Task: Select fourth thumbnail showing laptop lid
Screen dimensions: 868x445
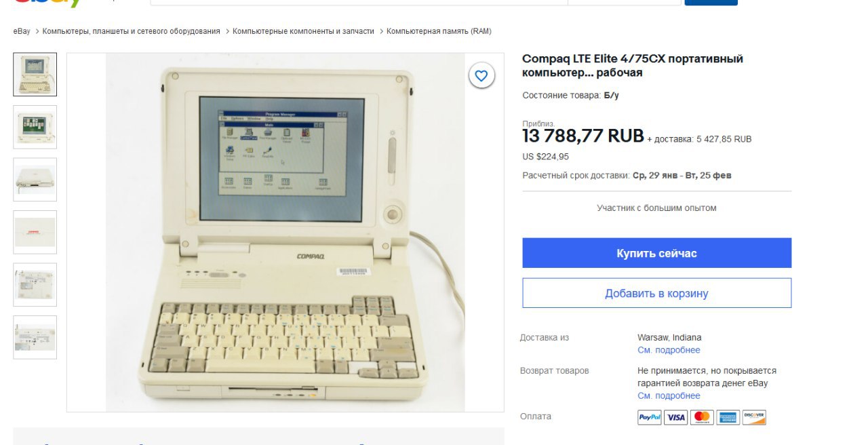Action: [35, 232]
